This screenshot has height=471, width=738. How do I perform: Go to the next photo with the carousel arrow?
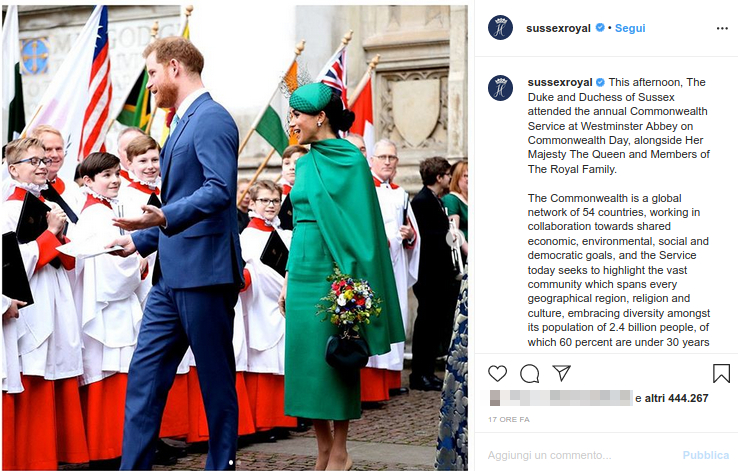point(453,239)
